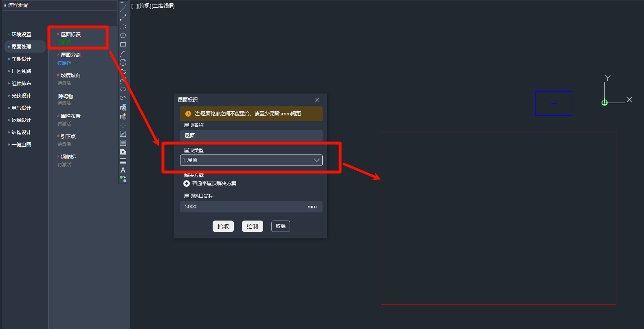Click the 拾取 button
644x329 pixels.
click(x=223, y=226)
